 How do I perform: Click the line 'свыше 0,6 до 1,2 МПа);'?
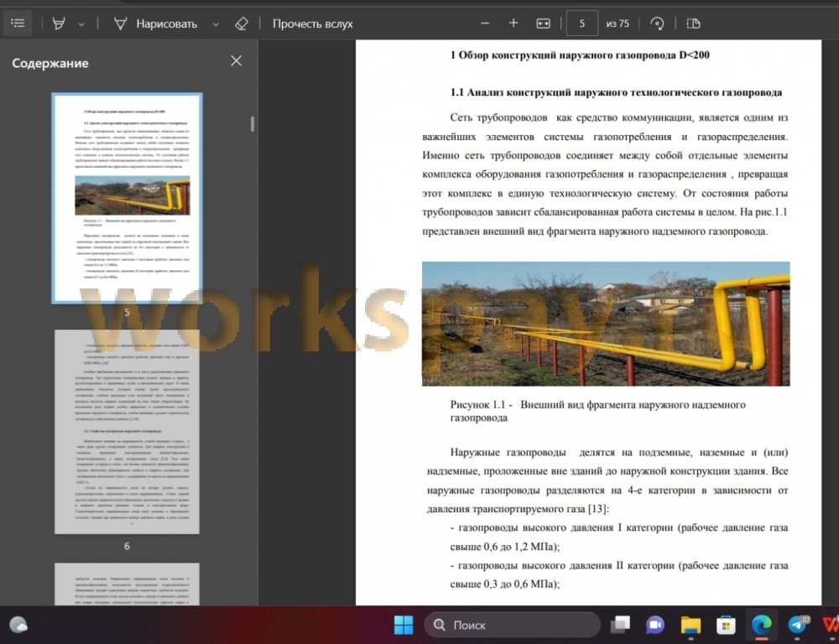pos(504,547)
